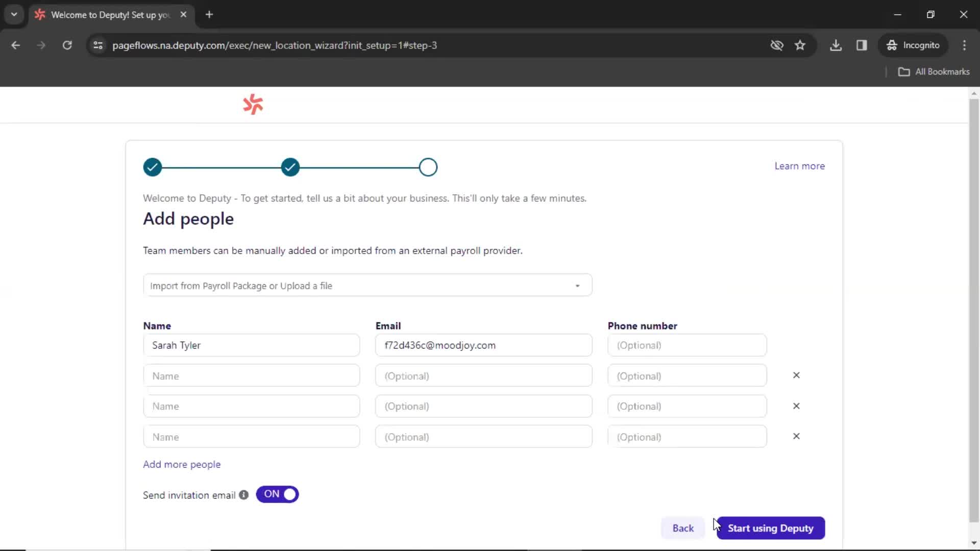Click the browser extensions puzzle icon

click(x=862, y=45)
